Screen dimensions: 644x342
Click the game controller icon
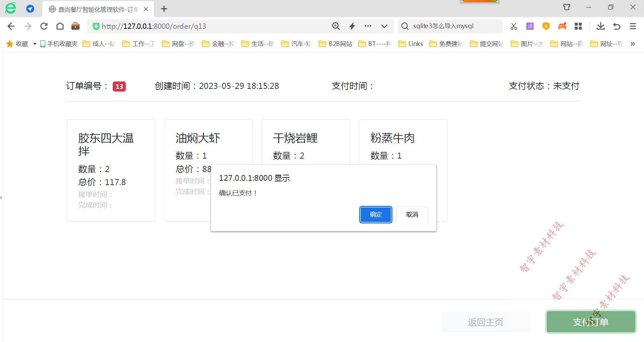click(x=562, y=26)
